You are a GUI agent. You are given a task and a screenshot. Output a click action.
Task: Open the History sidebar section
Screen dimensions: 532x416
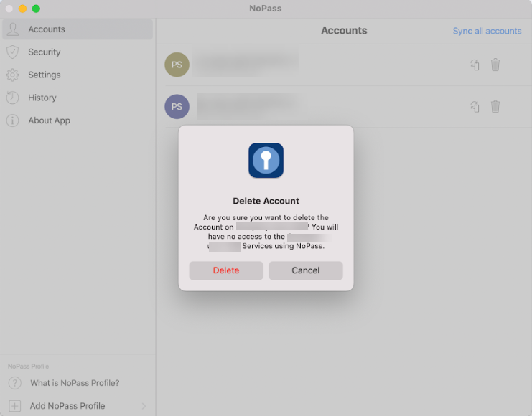78,98
